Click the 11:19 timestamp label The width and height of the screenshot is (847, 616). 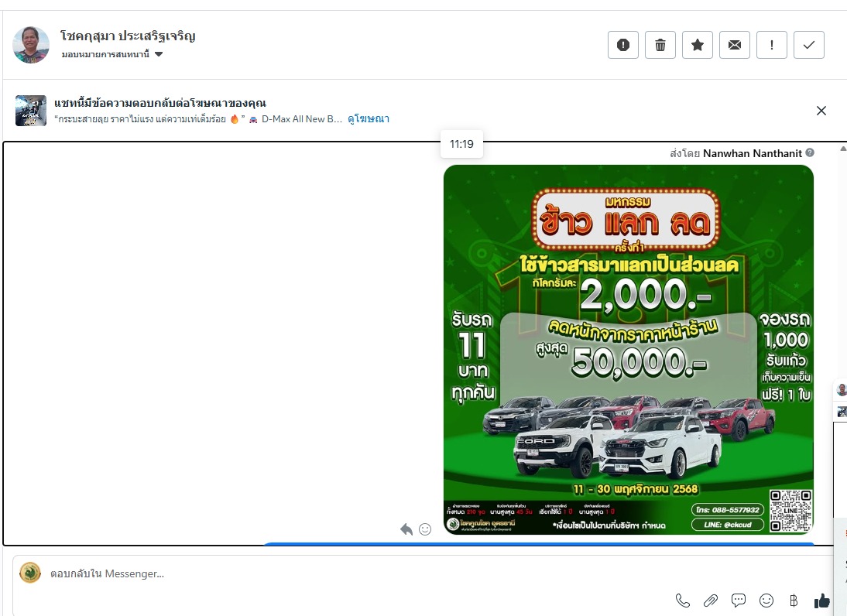[x=461, y=144]
